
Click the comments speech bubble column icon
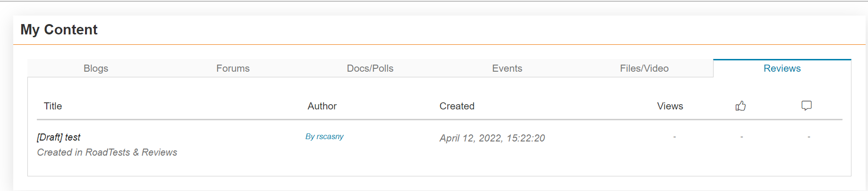tap(807, 106)
